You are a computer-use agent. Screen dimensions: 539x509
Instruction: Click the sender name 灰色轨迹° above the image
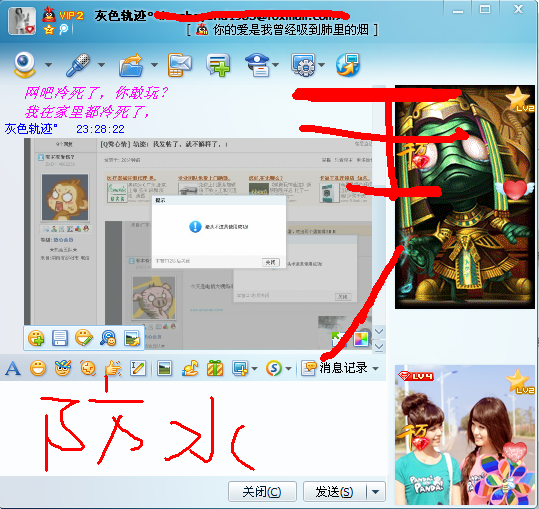pos(31,129)
